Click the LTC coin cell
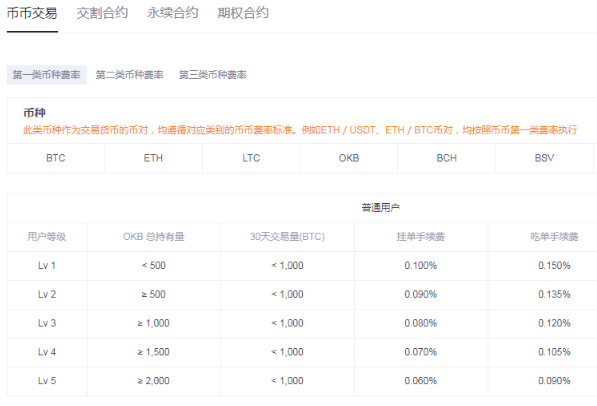 click(x=251, y=158)
